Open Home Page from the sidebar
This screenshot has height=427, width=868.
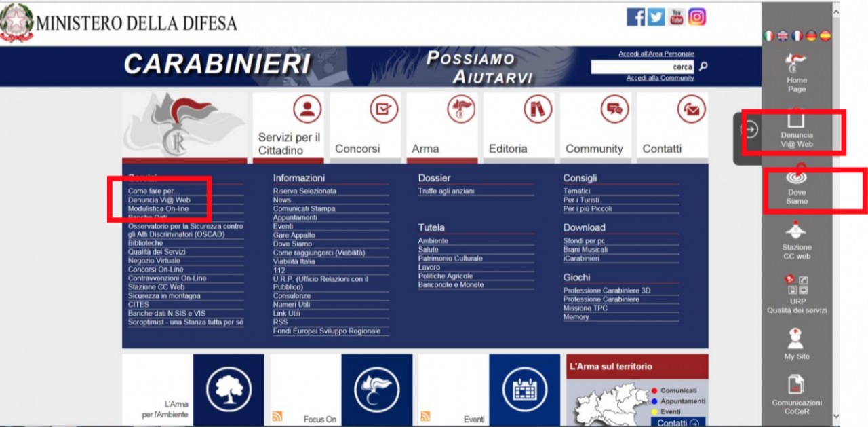point(797,73)
